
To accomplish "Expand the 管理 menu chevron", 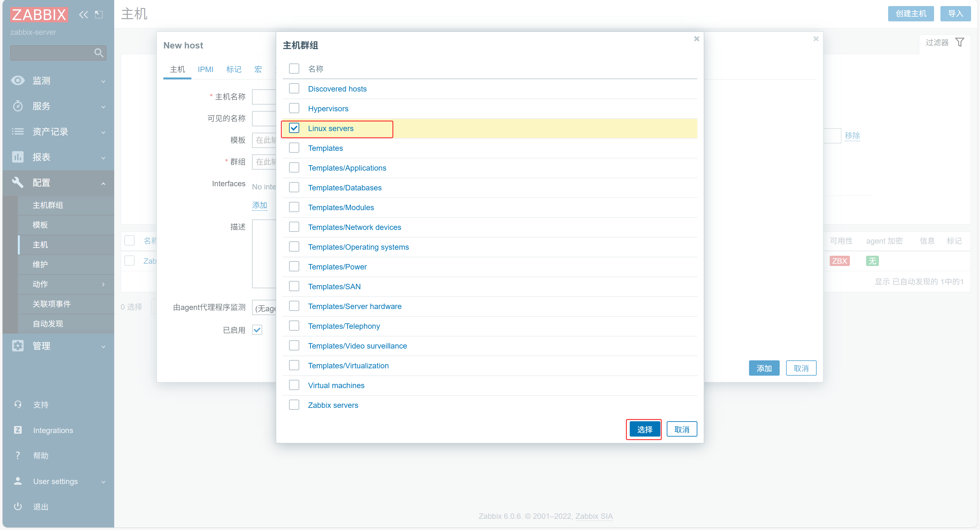I will [x=103, y=346].
